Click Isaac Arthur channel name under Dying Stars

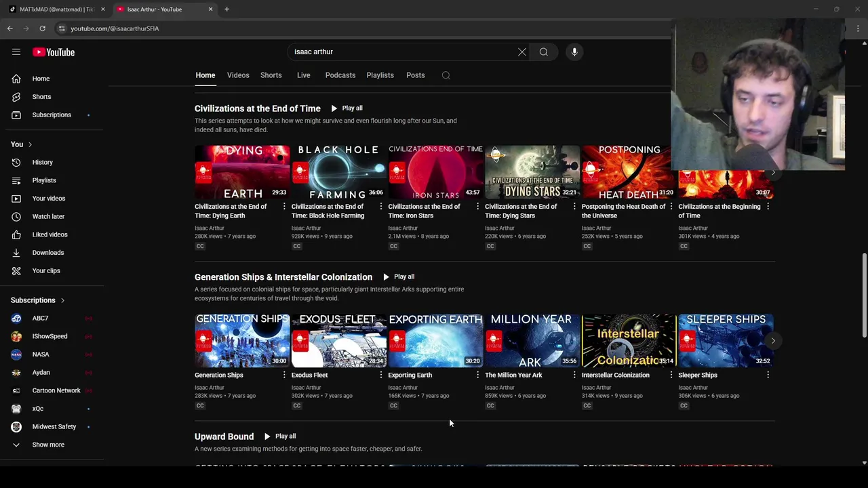click(x=499, y=228)
